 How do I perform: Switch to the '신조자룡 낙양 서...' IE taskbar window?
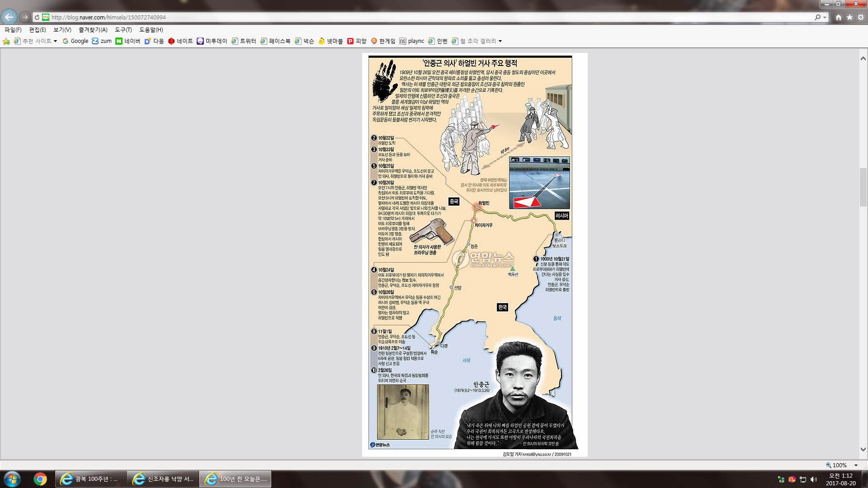pyautogui.click(x=163, y=479)
